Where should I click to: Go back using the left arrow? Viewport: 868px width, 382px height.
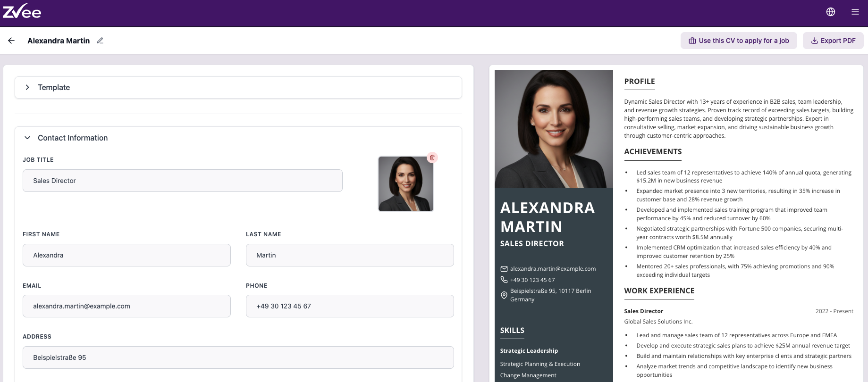[x=11, y=41]
